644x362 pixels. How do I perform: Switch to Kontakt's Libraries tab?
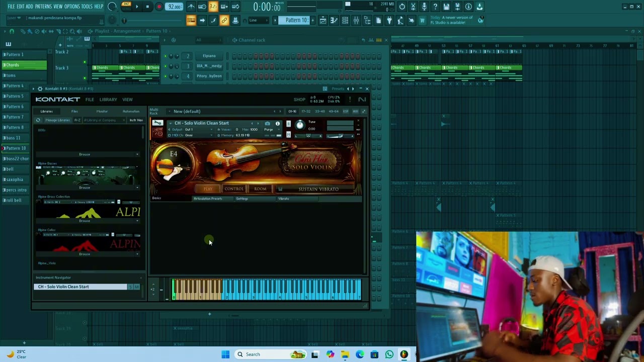coord(46,112)
